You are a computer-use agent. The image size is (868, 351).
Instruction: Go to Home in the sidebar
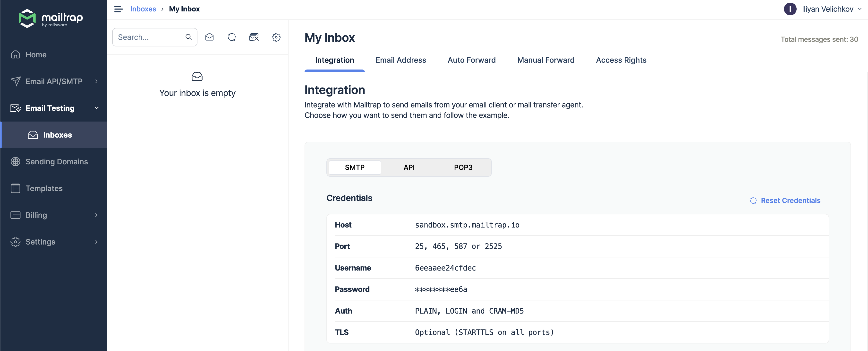(53, 55)
